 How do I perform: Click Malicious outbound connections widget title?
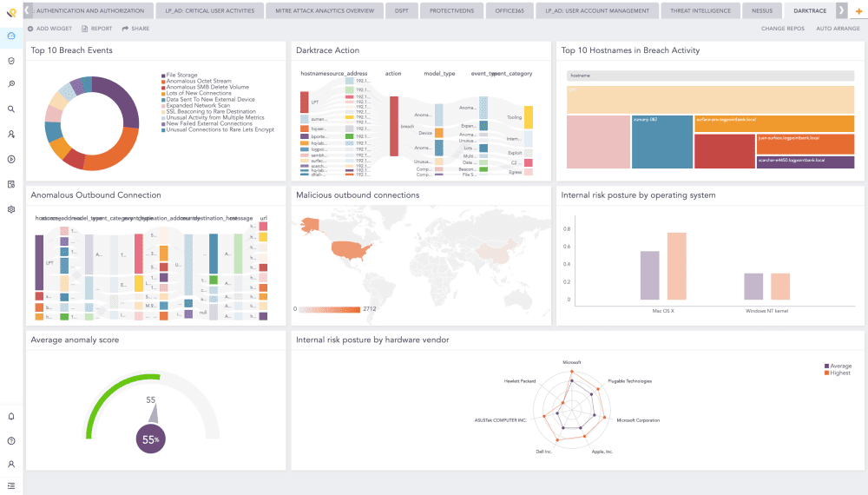point(358,195)
